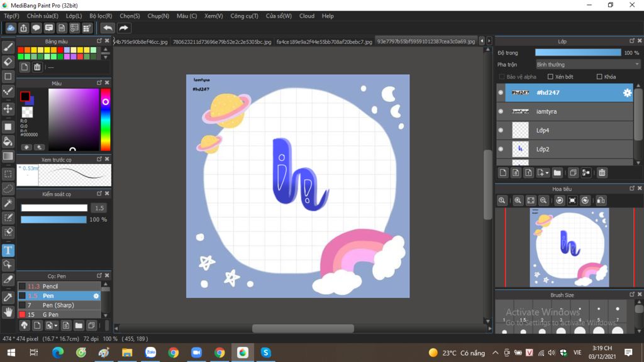
Task: Click the Navigator canvas thumbnail
Action: [569, 248]
